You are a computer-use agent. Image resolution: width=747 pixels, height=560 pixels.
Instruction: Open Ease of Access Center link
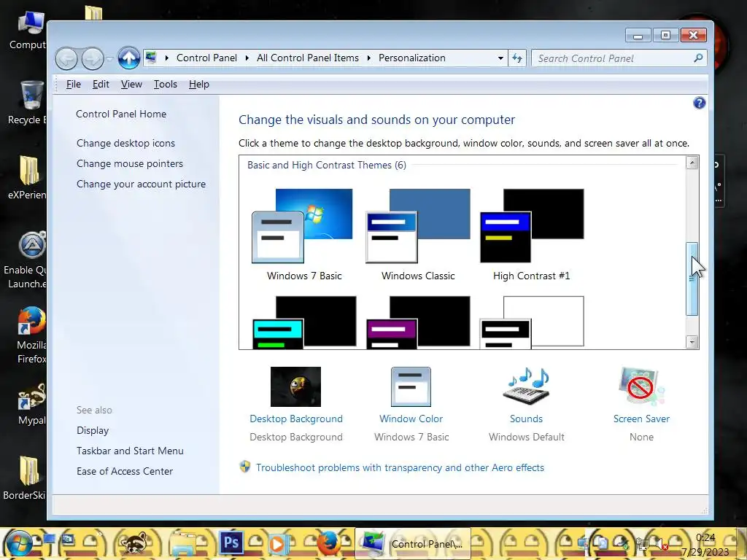click(124, 472)
